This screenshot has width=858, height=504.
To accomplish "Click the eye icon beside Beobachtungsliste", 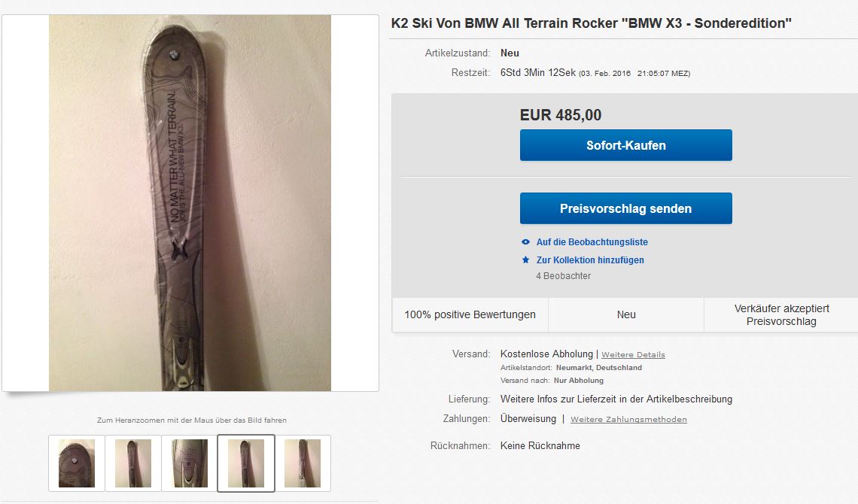I will pos(525,242).
